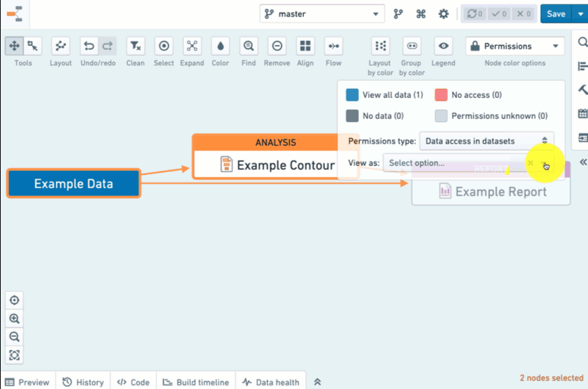Select the selection pointer tool

click(33, 46)
